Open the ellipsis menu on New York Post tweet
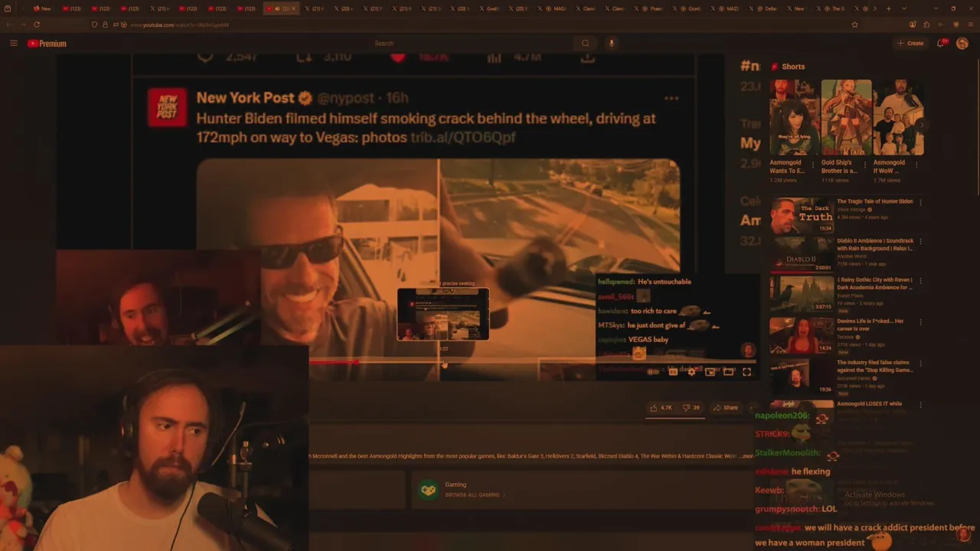This screenshot has height=551, width=980. click(x=671, y=98)
